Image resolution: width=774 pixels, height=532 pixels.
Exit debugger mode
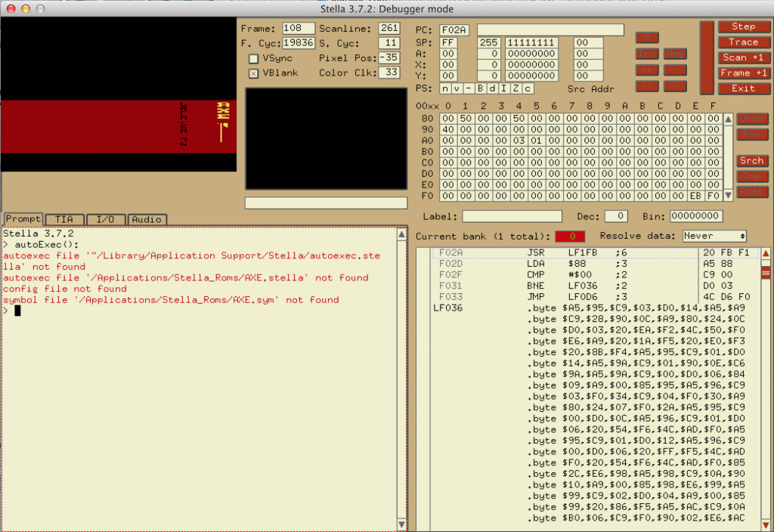tap(744, 89)
